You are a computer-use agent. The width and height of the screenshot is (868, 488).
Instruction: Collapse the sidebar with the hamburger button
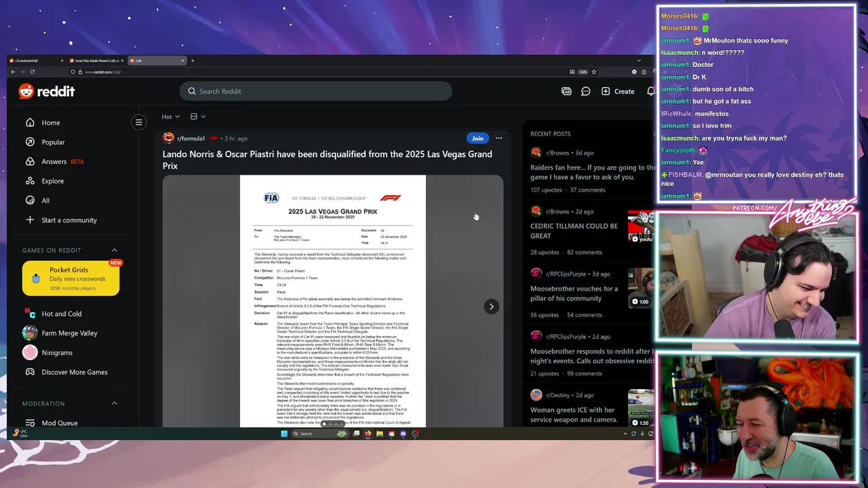(x=138, y=123)
